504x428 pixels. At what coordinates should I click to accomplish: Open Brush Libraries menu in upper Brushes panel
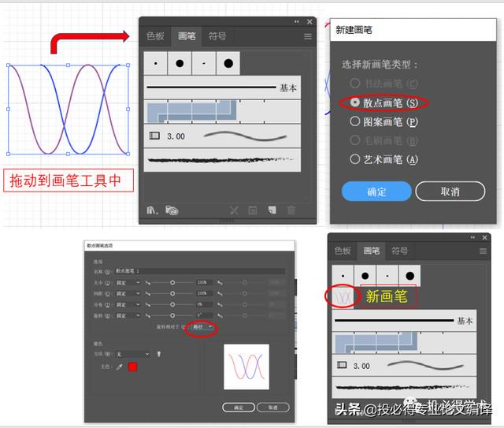click(x=152, y=210)
